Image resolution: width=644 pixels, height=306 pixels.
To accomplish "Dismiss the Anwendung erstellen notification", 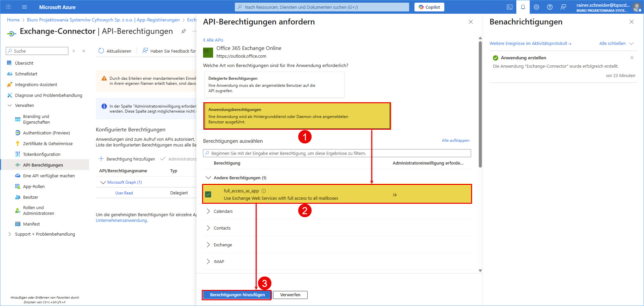I will click(x=632, y=58).
